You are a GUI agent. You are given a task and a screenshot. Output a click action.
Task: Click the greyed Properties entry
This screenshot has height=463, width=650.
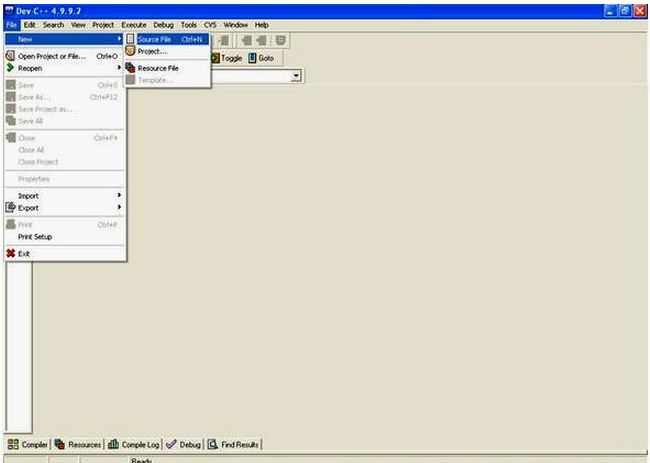tap(64, 179)
